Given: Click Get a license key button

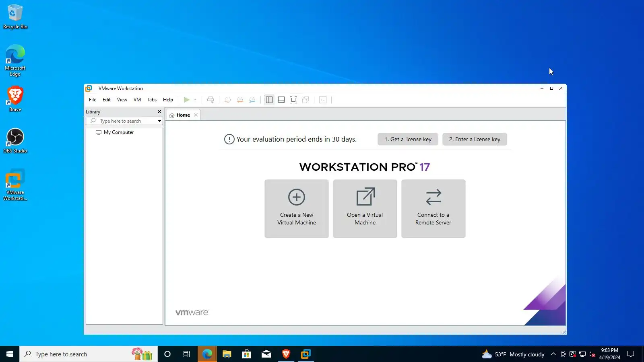Looking at the screenshot, I should [408, 139].
